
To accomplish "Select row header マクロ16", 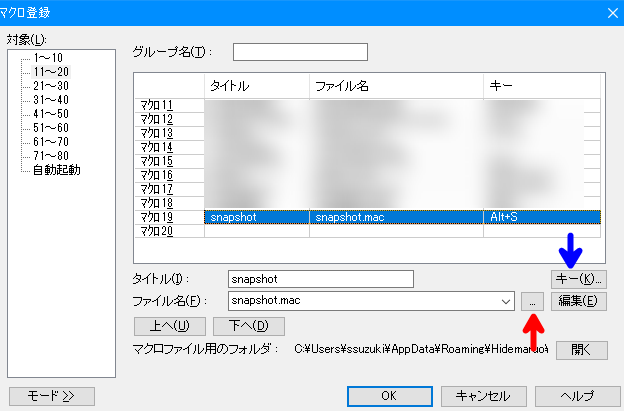I will click(x=170, y=175).
